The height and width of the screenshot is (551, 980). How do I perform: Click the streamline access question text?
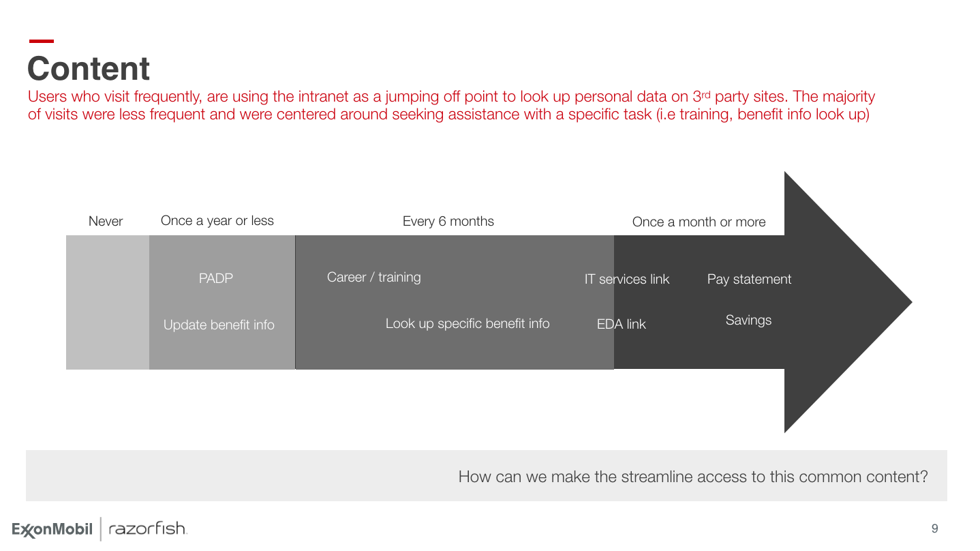[x=693, y=477]
